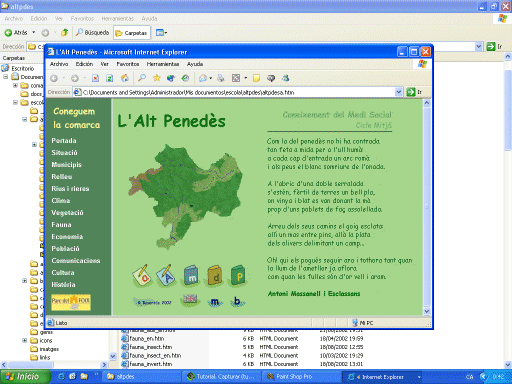This screenshot has width=512, height=384.
Task: Click the Ir go button beside address bar
Action: pos(414,92)
